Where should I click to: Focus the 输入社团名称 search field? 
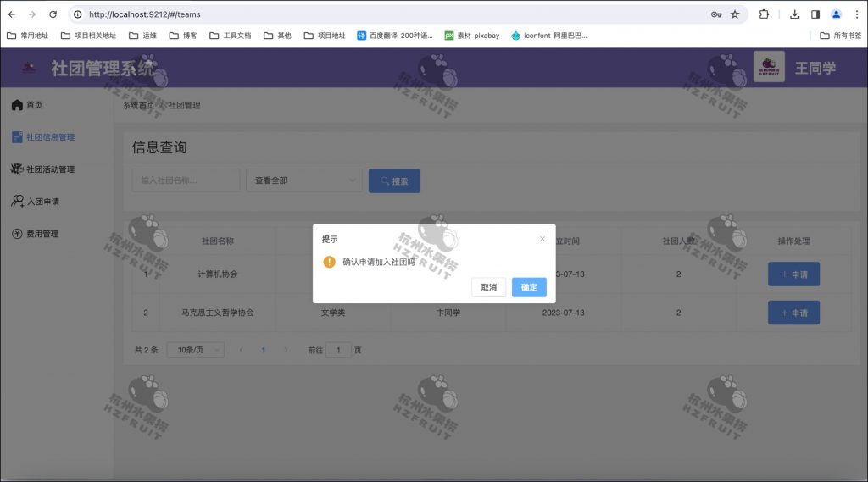coord(186,180)
